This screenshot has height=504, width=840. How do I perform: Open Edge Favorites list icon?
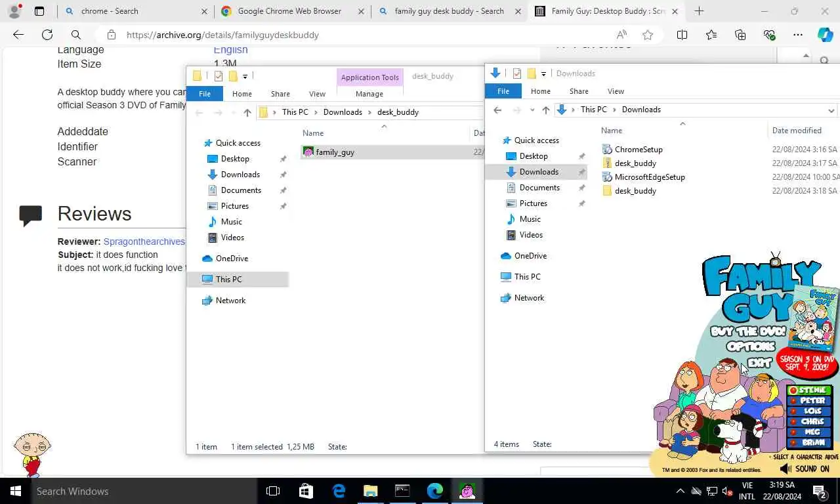coord(711,35)
